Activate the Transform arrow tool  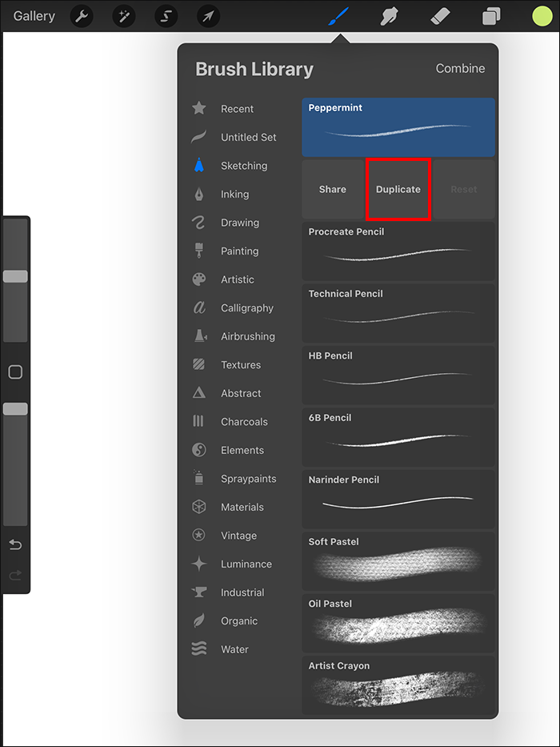[209, 17]
